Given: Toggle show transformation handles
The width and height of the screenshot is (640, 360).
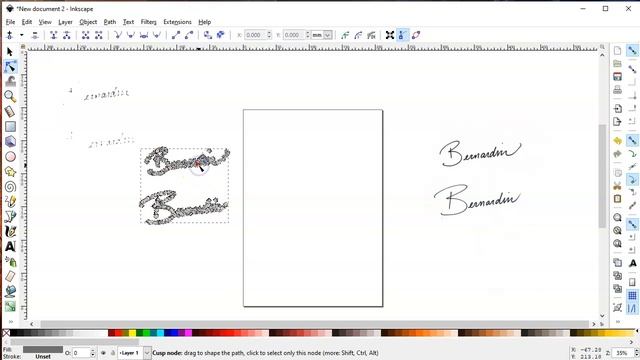Looking at the screenshot, I should click(390, 35).
